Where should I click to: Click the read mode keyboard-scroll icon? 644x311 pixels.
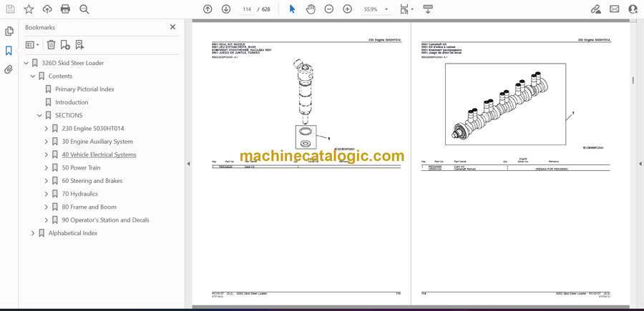[x=428, y=9]
